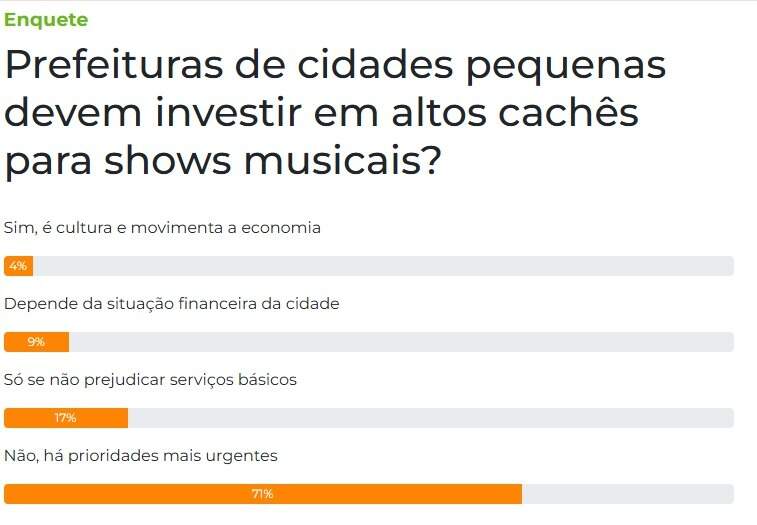Click "cidades pequenas" in the headline
757x525 pixels.
point(479,66)
